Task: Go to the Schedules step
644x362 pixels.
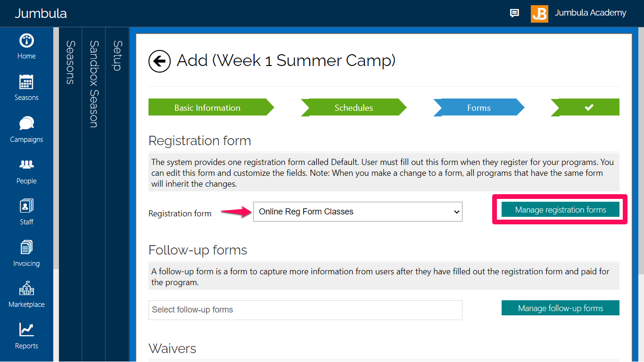Action: 354,107
